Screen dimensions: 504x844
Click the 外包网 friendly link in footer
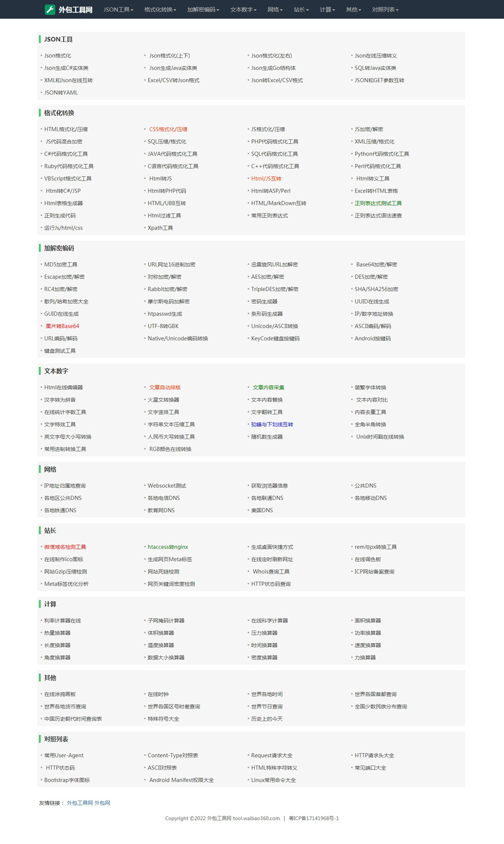point(102,803)
